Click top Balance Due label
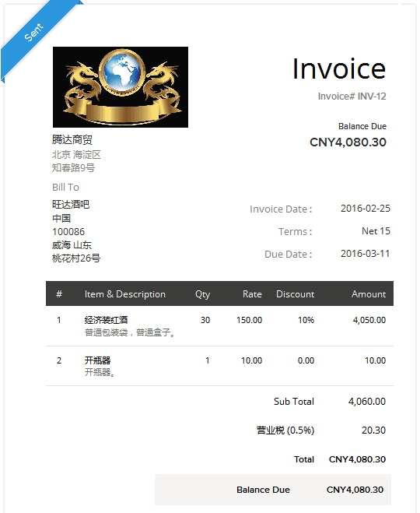The height and width of the screenshot is (513, 420). pos(362,126)
